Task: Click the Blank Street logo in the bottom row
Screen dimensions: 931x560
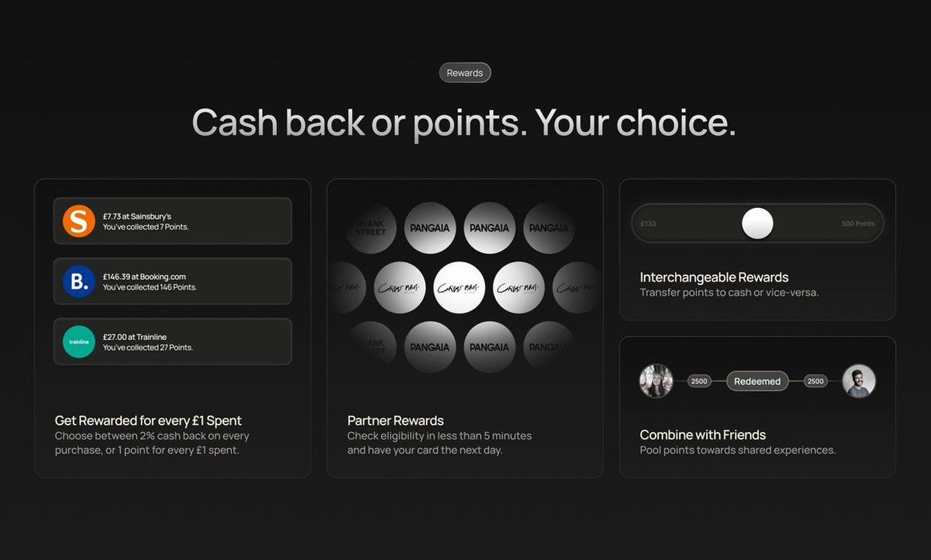Action: (371, 347)
